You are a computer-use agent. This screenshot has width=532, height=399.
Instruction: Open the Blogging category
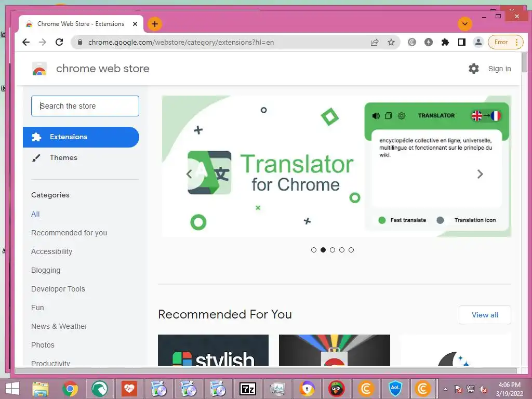pos(46,270)
